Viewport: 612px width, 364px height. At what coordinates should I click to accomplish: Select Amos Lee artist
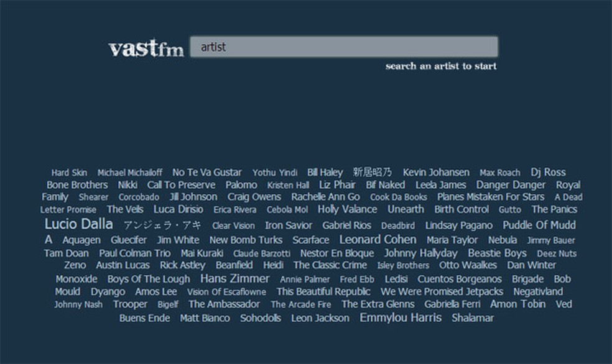point(156,291)
